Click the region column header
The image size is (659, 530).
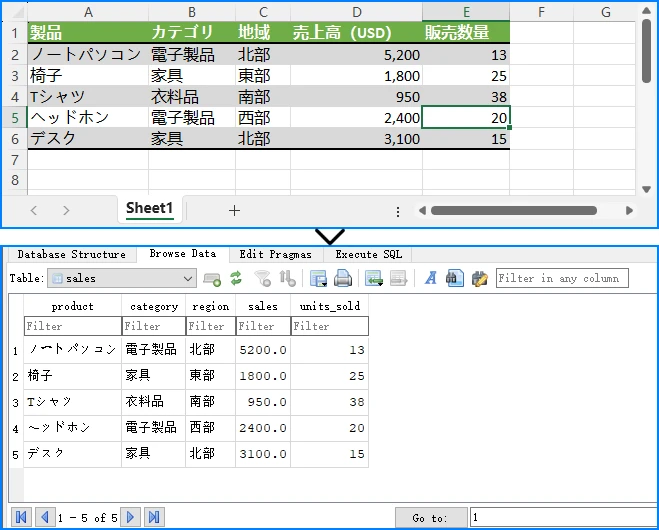[x=211, y=306]
